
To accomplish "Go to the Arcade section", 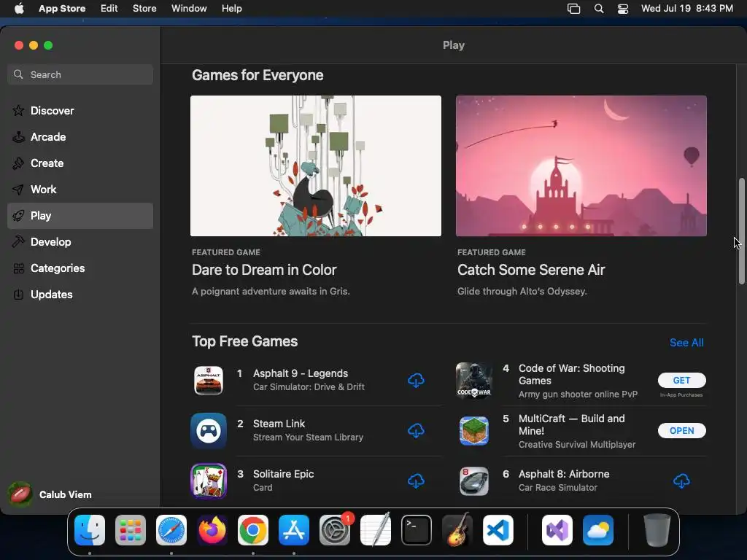I will pos(80,136).
